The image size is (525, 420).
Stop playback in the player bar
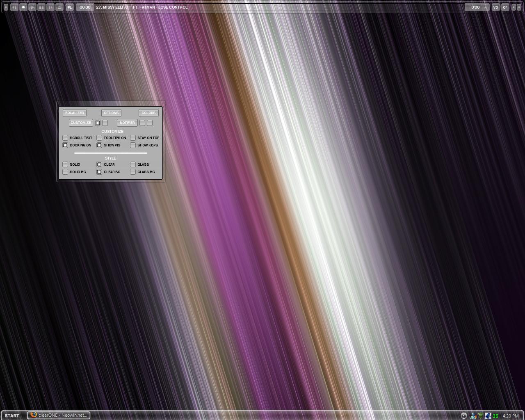click(23, 7)
